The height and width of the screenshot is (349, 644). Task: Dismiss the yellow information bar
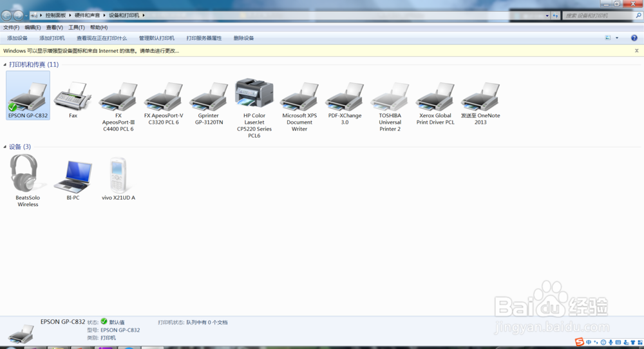pos(637,51)
